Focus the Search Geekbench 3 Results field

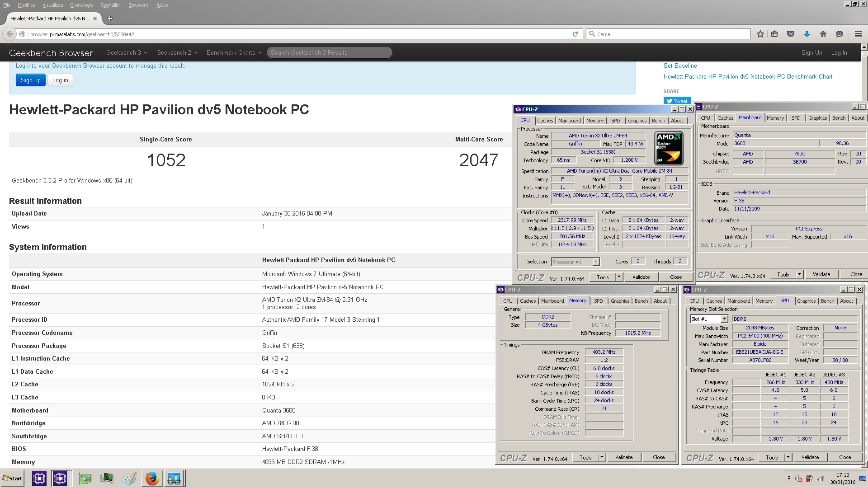click(329, 52)
